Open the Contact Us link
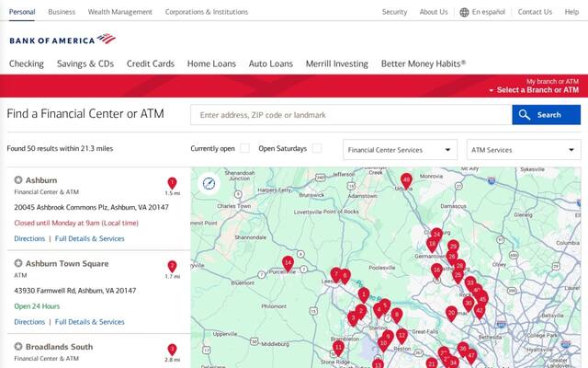Viewport: 588px width, 368px height. [x=535, y=12]
